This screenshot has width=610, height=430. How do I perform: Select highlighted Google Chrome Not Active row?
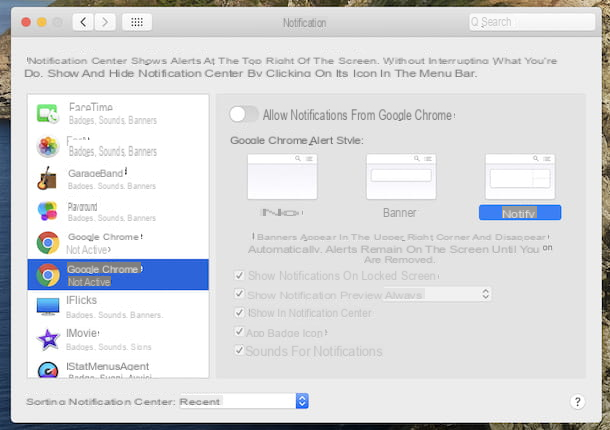coord(118,275)
